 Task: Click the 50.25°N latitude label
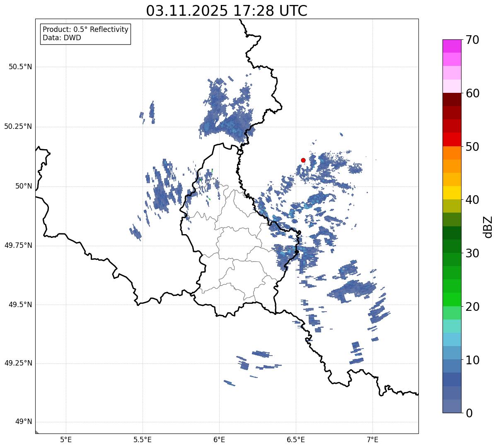18,126
